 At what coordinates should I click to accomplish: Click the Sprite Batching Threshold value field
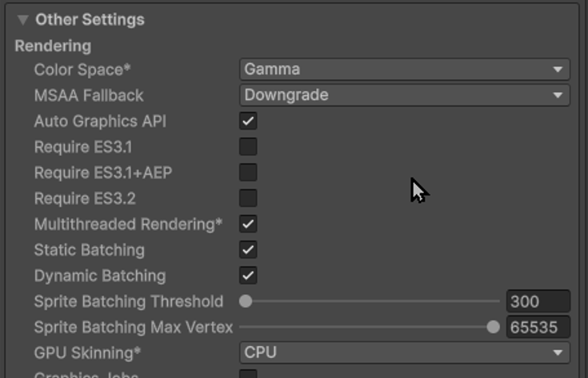[x=537, y=301]
